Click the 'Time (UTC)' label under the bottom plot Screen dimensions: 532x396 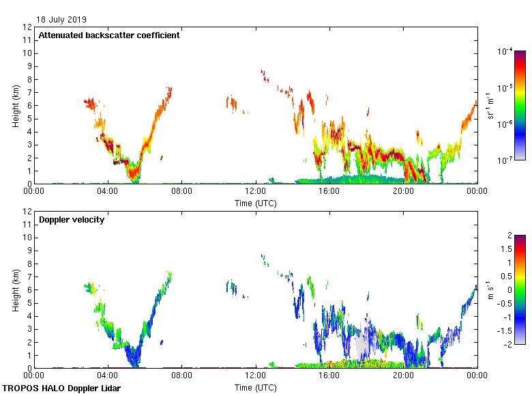pyautogui.click(x=256, y=388)
